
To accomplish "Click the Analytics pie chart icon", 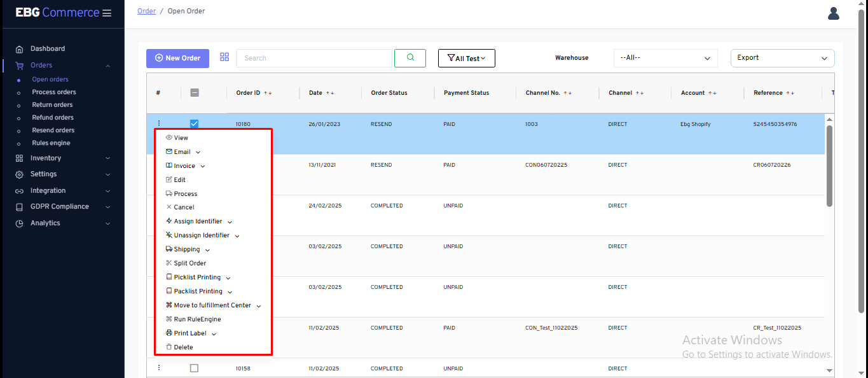I will [x=19, y=223].
